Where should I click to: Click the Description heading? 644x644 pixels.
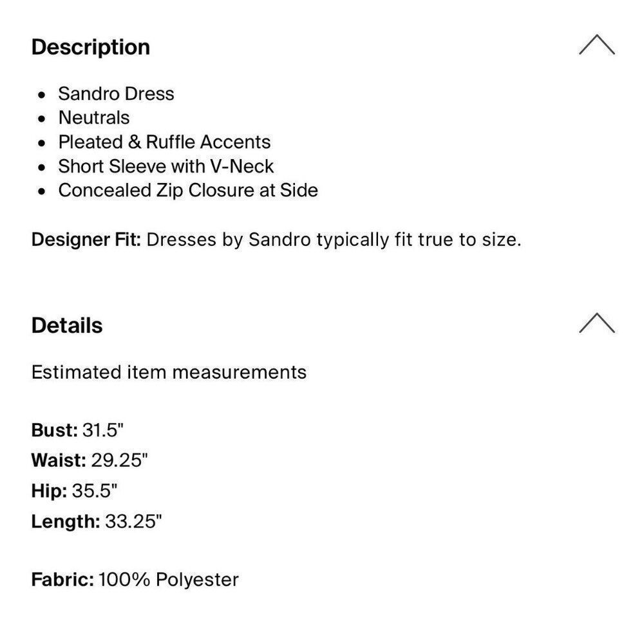click(90, 47)
